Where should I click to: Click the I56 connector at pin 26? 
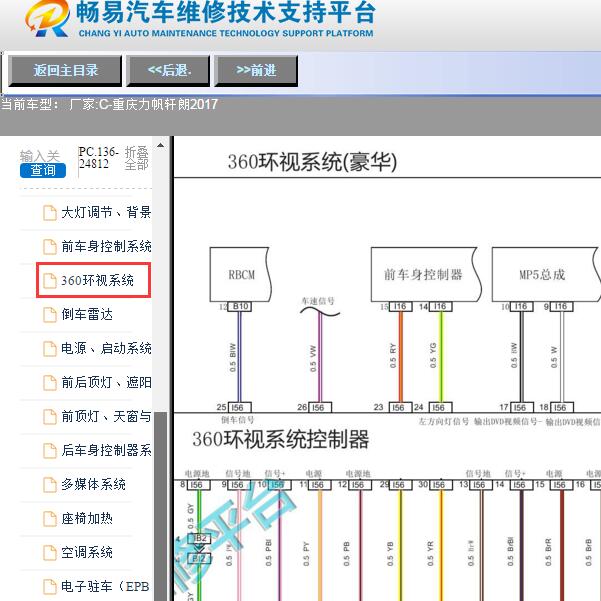(320, 407)
